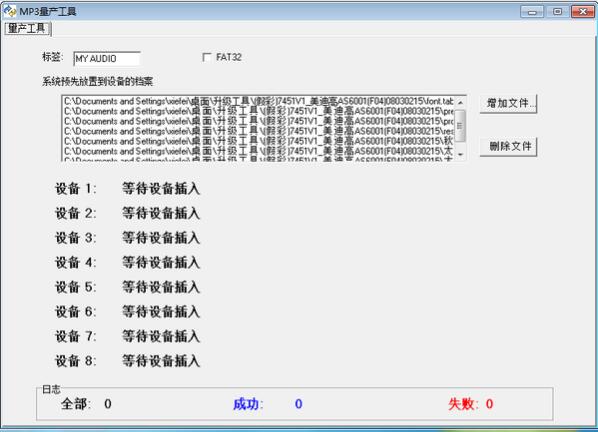Screen dimensions: 598x432
Task: Select the file row ending in \秋
Action: coord(259,141)
